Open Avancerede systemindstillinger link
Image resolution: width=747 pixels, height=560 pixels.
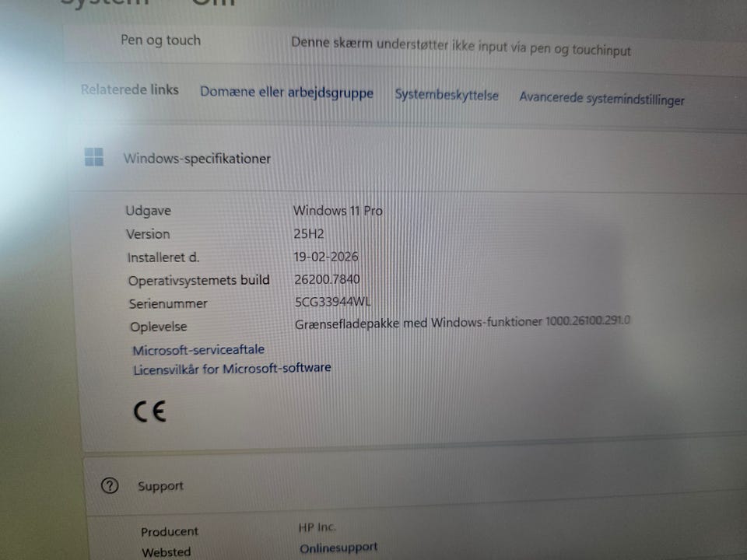tap(601, 99)
